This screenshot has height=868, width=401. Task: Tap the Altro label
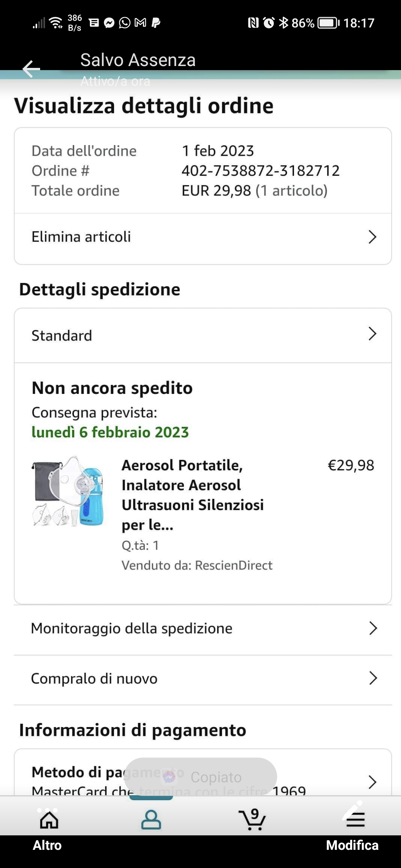tap(47, 845)
